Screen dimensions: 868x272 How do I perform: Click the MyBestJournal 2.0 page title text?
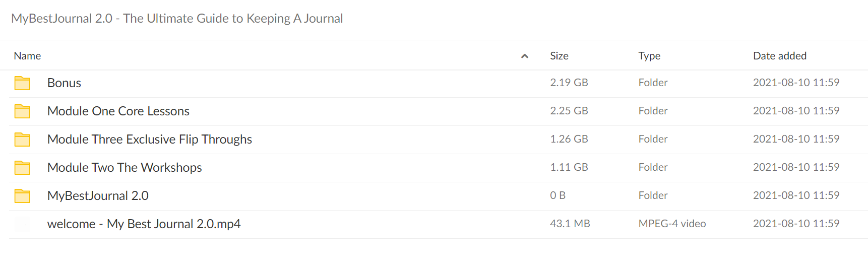click(177, 19)
